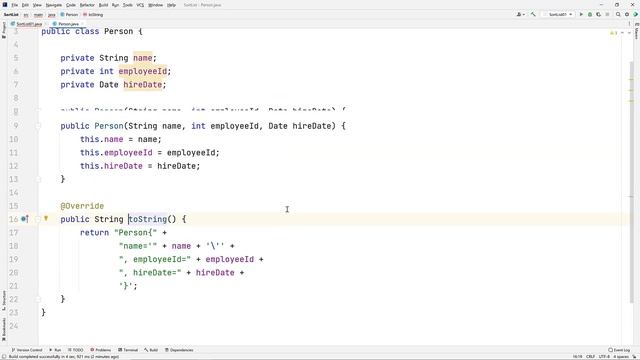Screen dimensions: 640x360
Task: Click the colorful JetBrains Toolbox icon
Action: coord(636,14)
